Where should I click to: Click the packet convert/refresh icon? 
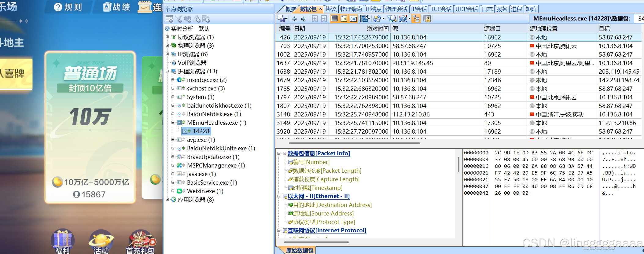click(377, 19)
